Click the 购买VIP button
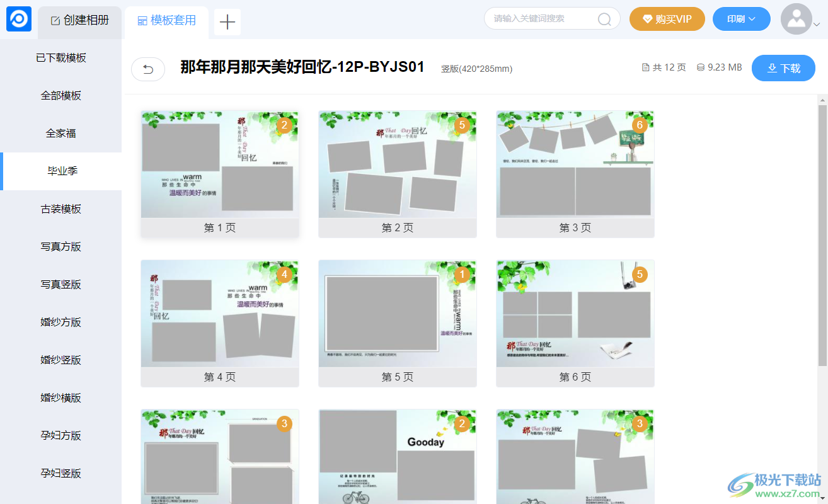The image size is (828, 504). click(667, 19)
